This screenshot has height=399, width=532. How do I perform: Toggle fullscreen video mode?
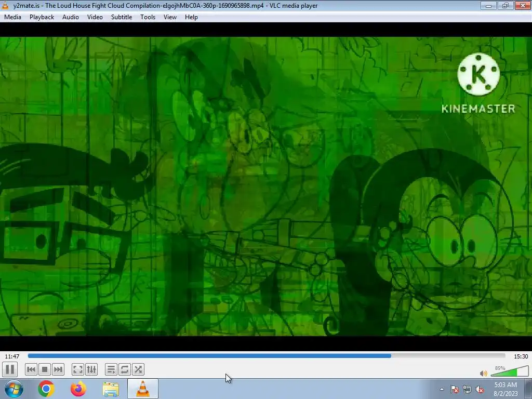point(78,369)
